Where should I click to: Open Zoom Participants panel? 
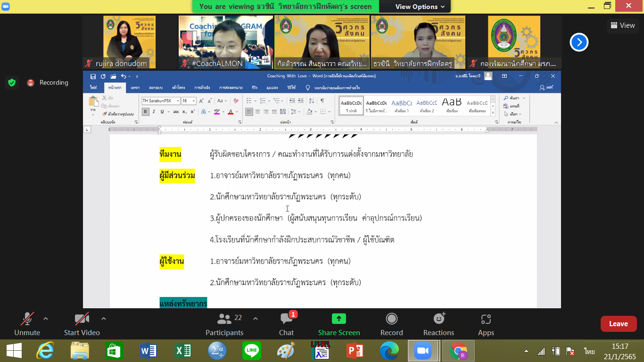[x=224, y=324]
